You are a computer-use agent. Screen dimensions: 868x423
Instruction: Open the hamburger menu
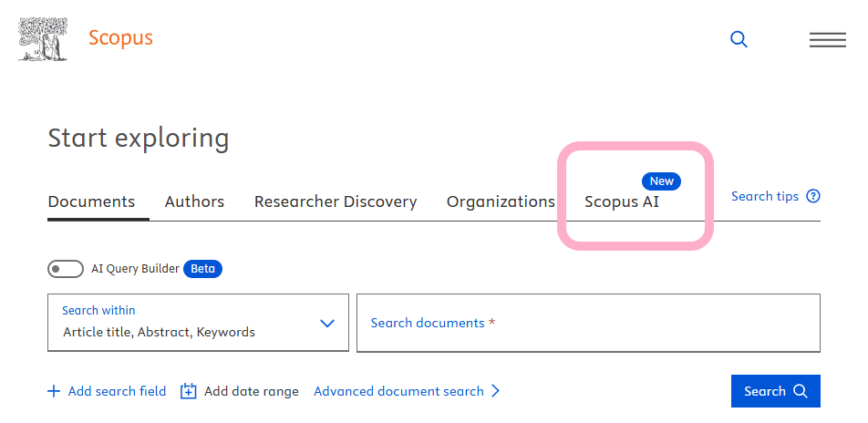point(827,39)
